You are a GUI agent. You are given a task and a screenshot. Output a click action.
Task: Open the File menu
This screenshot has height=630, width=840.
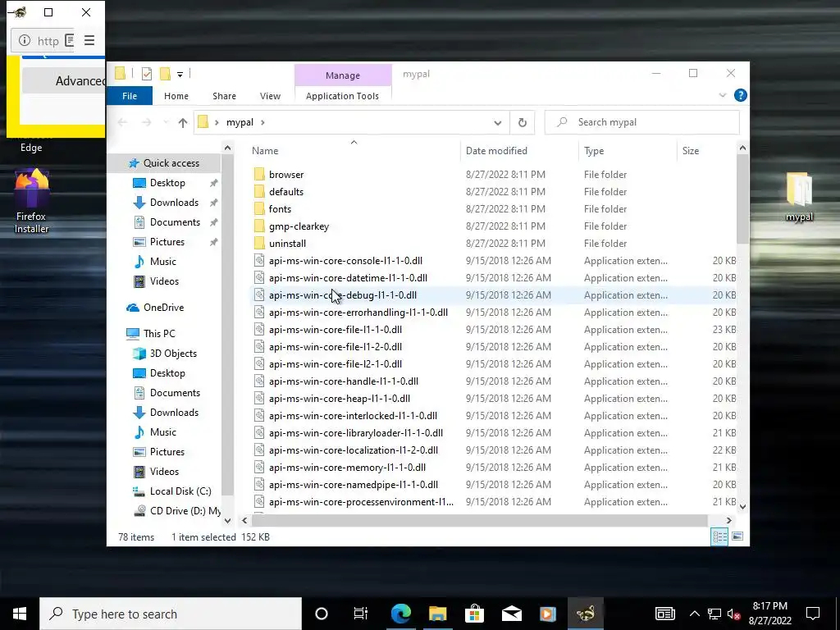click(x=130, y=96)
